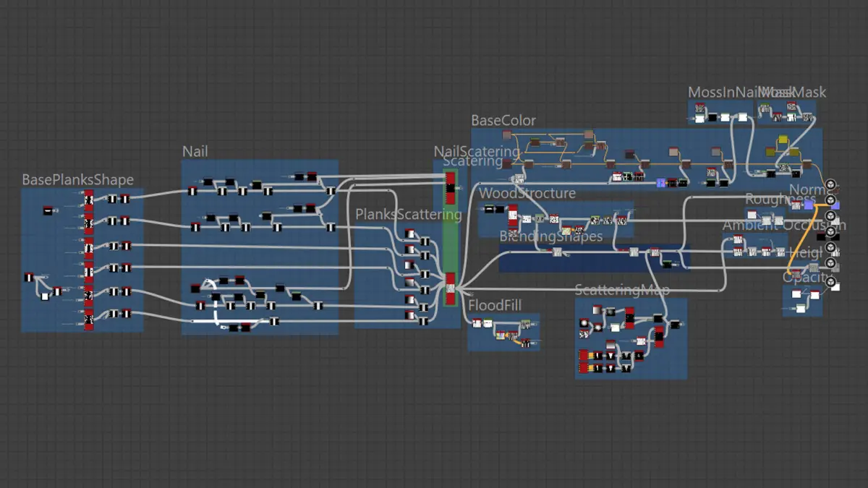Select the Nail frame title
The height and width of the screenshot is (488, 868).
195,151
